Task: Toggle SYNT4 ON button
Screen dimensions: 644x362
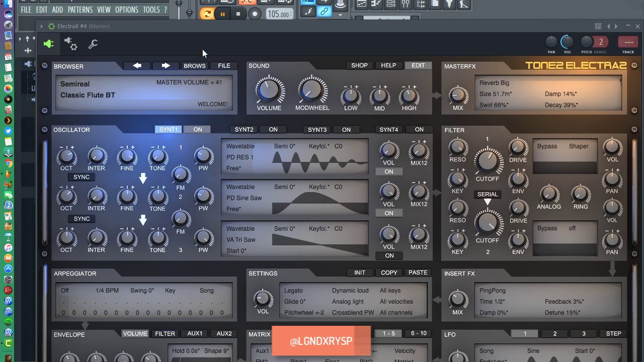Action: pos(419,129)
